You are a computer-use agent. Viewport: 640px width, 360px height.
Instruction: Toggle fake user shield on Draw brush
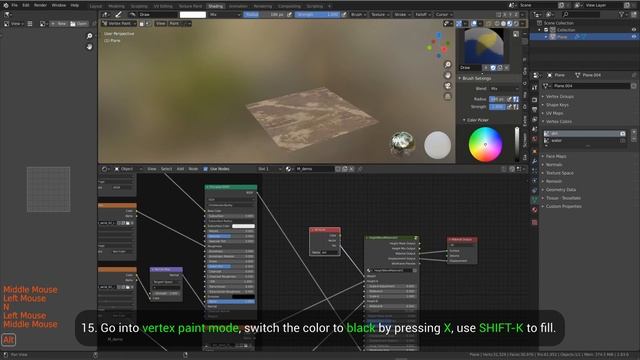pyautogui.click(x=493, y=68)
